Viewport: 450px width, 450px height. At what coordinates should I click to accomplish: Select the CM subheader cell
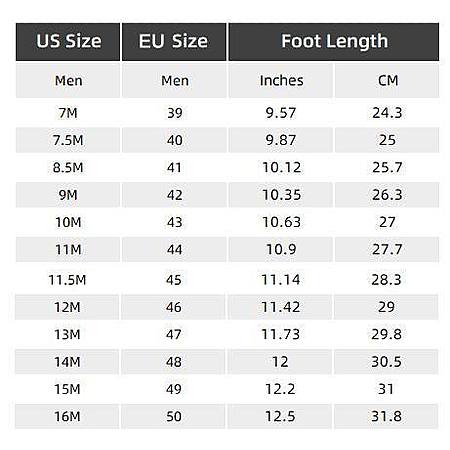pos(387,80)
